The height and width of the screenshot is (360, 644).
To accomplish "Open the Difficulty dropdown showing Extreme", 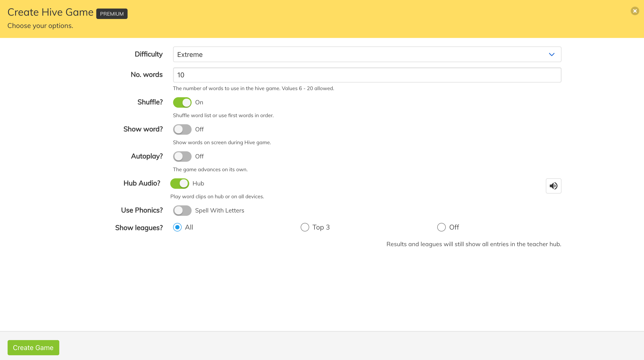I will click(x=367, y=54).
